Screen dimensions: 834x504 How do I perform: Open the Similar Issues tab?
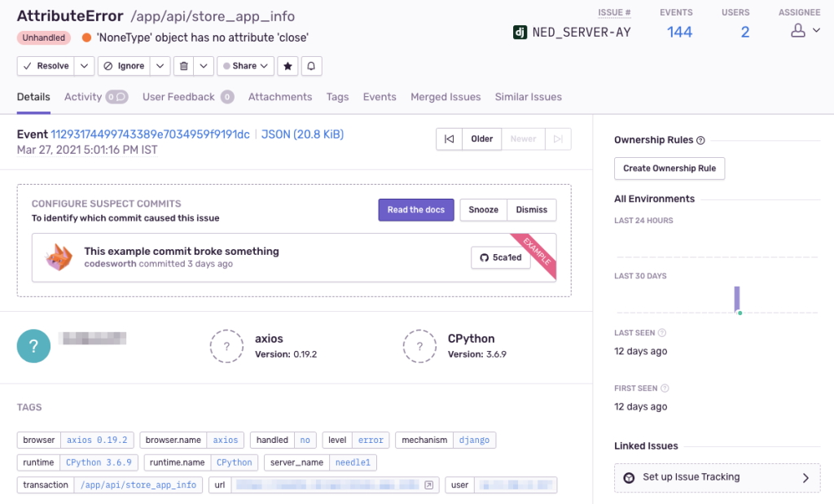pos(528,97)
